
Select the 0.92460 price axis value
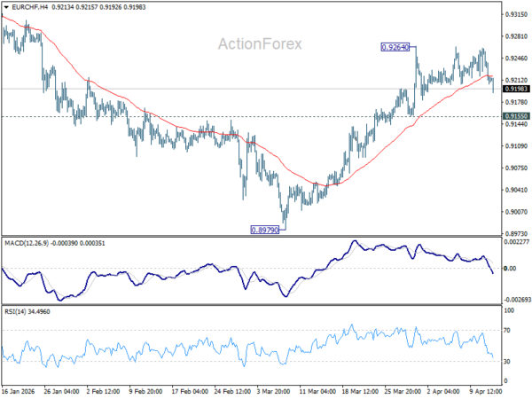tap(516, 59)
